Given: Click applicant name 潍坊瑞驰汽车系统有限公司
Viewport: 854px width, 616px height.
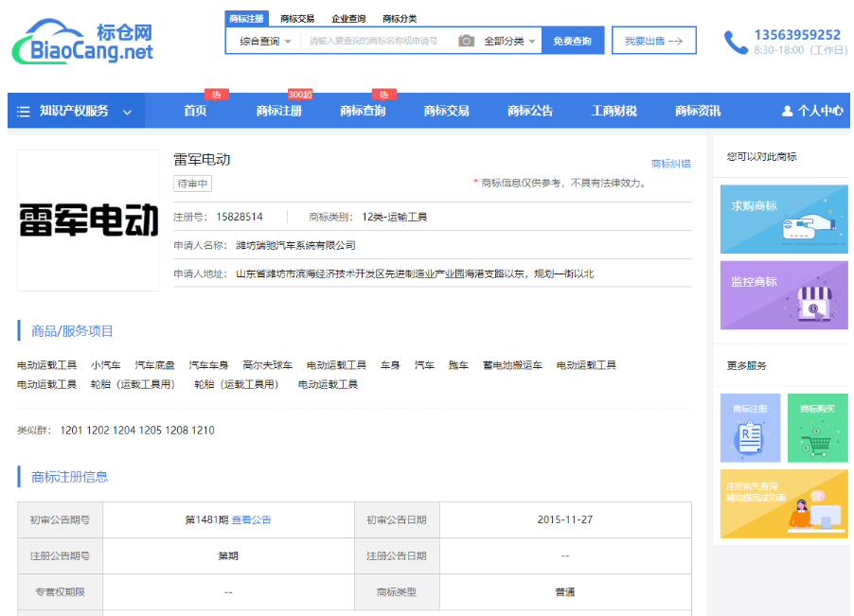Looking at the screenshot, I should [x=295, y=245].
